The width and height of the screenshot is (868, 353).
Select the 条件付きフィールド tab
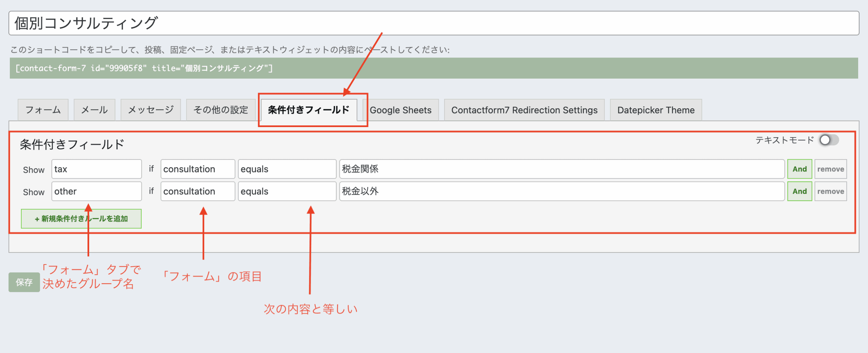[309, 110]
